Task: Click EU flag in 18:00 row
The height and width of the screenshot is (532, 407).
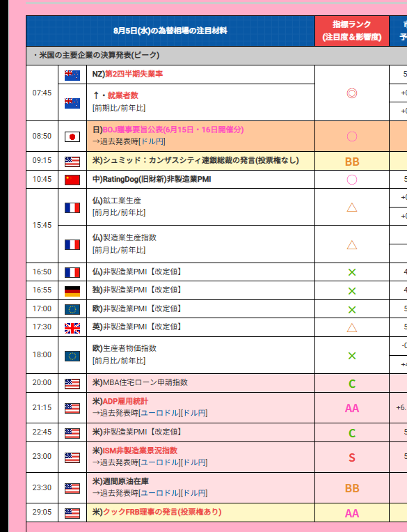Action: point(72,356)
